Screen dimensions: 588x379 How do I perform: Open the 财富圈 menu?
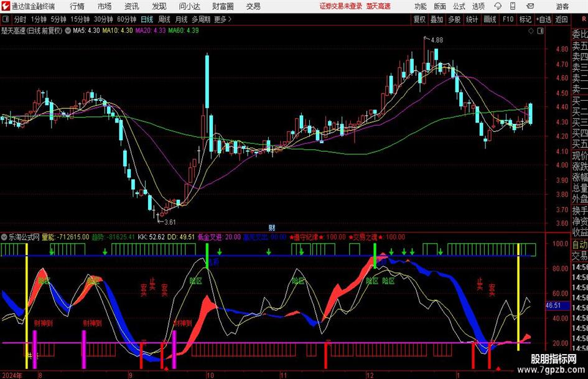click(x=223, y=6)
